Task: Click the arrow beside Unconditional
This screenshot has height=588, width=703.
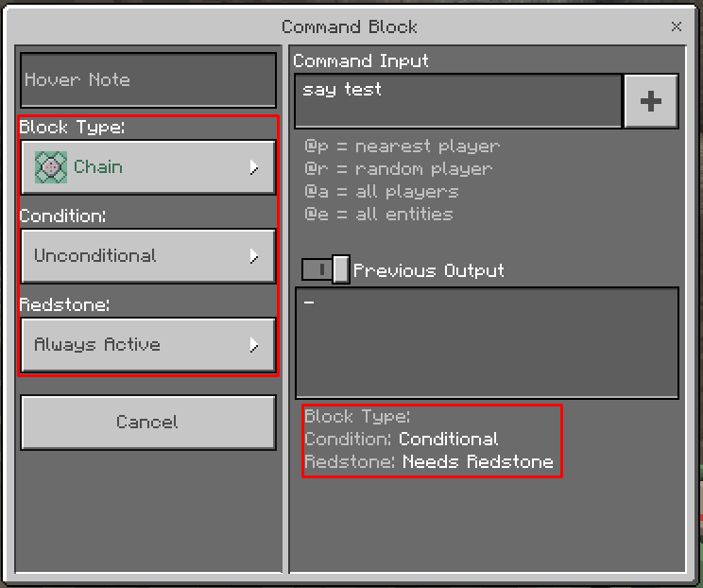Action: 253,256
